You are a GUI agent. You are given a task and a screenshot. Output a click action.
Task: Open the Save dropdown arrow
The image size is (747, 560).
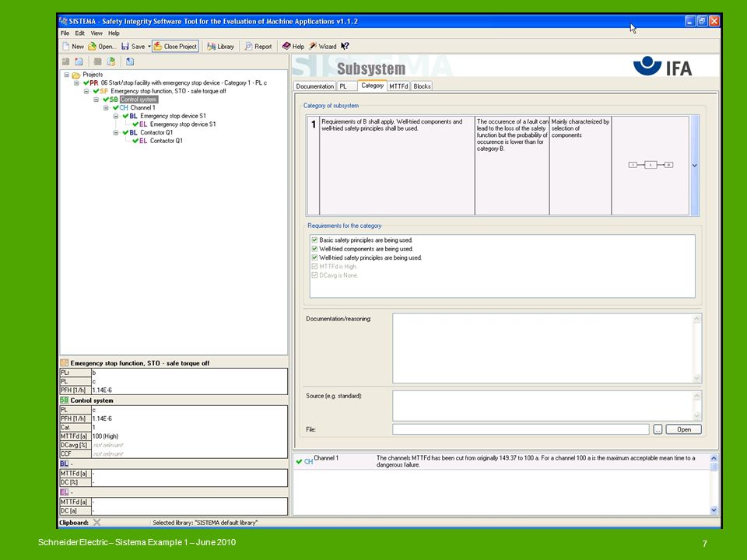click(149, 46)
